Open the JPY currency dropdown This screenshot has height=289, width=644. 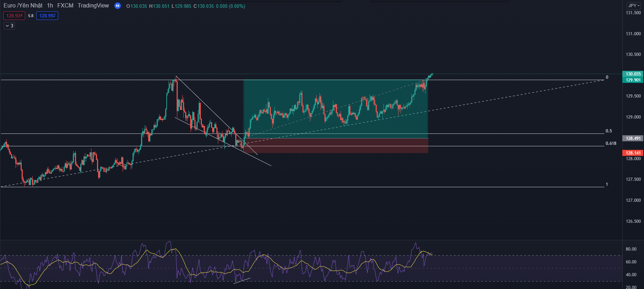coord(634,5)
